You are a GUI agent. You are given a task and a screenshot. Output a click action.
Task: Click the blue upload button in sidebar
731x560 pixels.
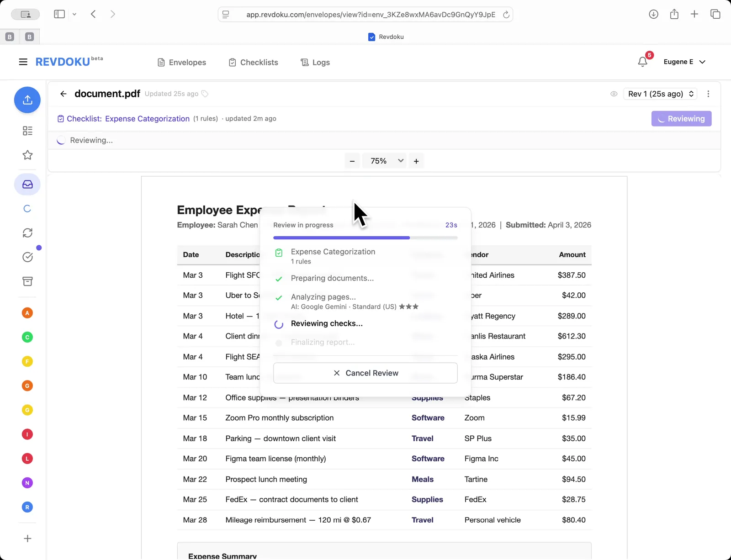[x=27, y=100]
